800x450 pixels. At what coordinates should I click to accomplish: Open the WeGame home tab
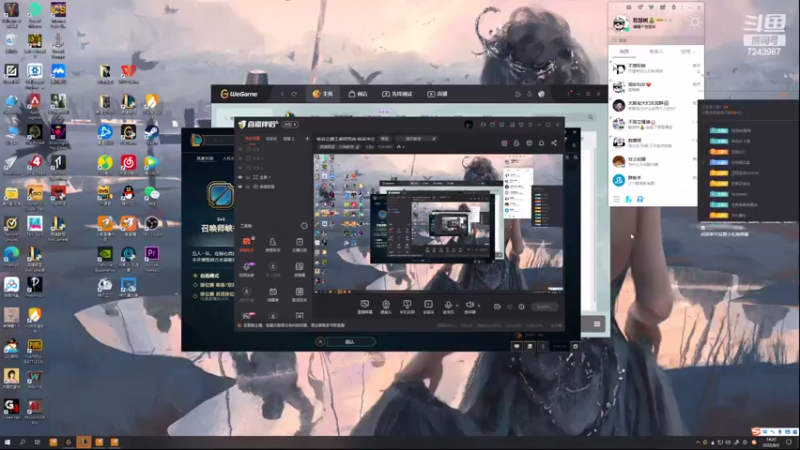pyautogui.click(x=322, y=94)
